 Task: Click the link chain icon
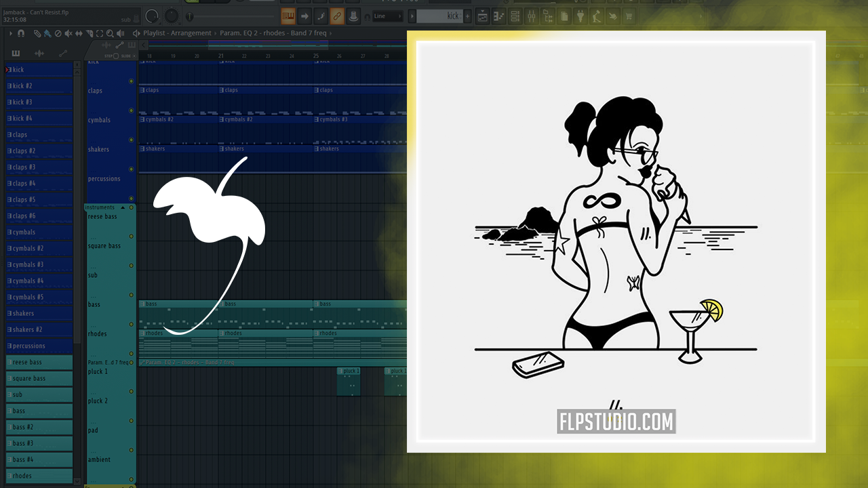tap(338, 16)
